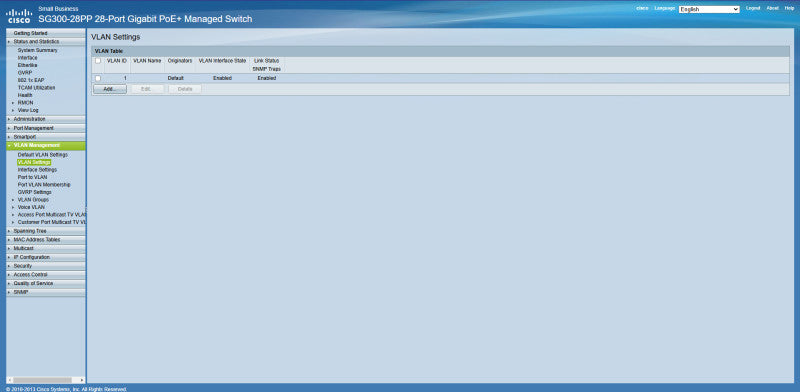Open TCAM Utilization page
The image size is (800, 392).
36,88
